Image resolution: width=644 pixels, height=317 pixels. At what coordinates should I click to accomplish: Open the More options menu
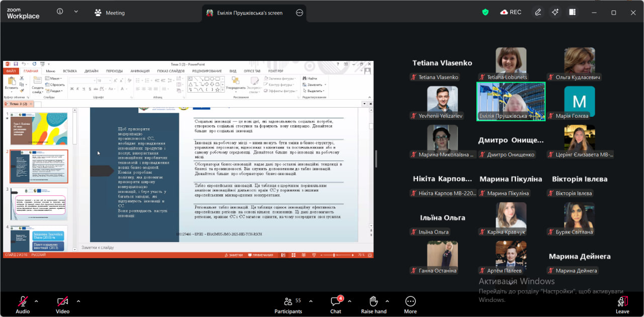click(x=410, y=304)
